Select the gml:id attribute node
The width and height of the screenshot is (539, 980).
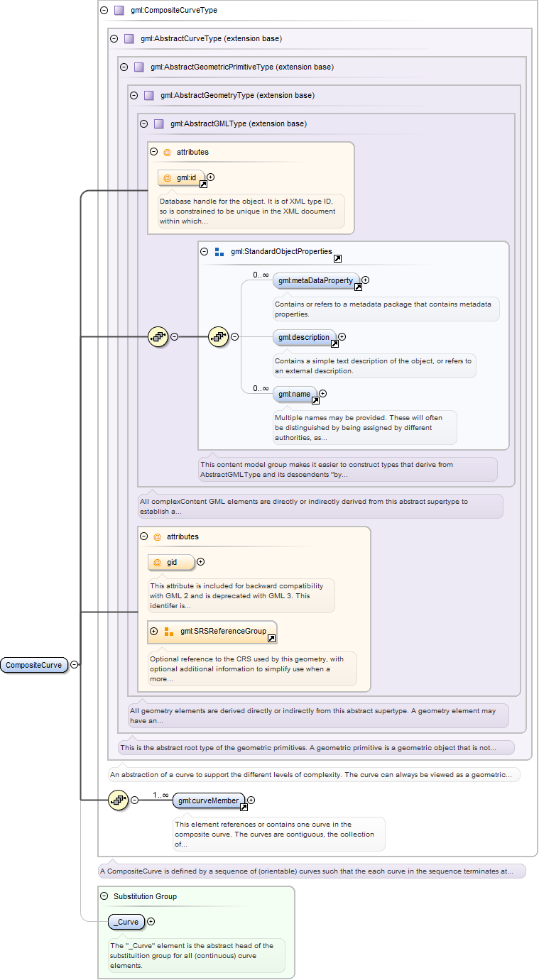click(181, 177)
